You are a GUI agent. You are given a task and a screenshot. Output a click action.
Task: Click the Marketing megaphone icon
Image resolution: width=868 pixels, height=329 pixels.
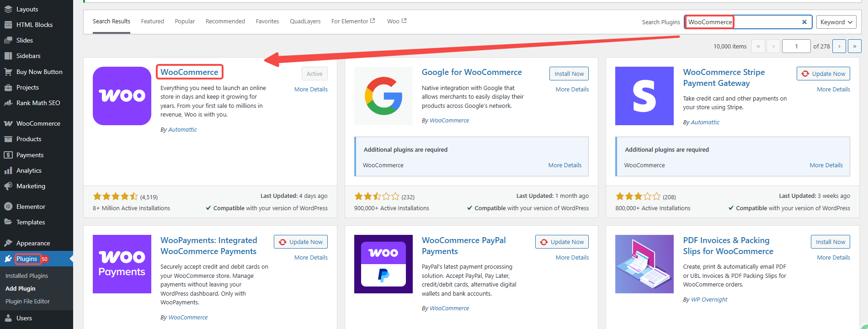point(8,186)
